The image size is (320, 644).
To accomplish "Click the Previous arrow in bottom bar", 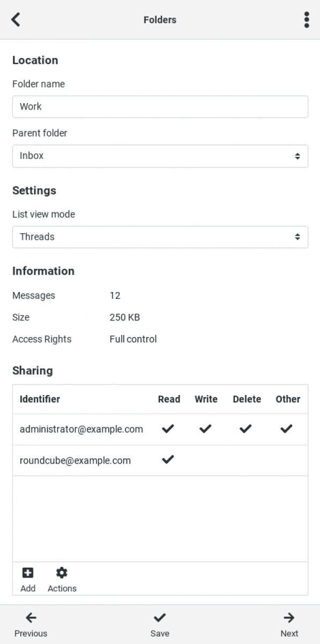I will click(31, 625).
